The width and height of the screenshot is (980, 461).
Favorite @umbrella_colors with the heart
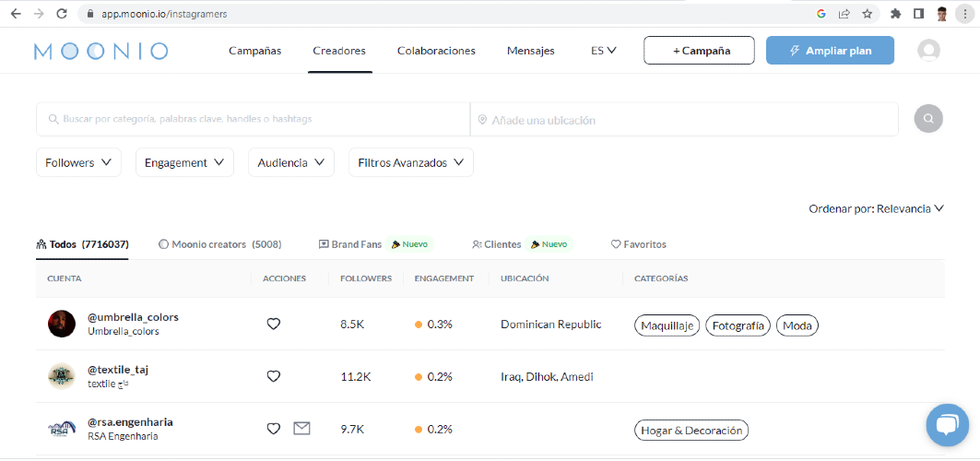coord(273,325)
